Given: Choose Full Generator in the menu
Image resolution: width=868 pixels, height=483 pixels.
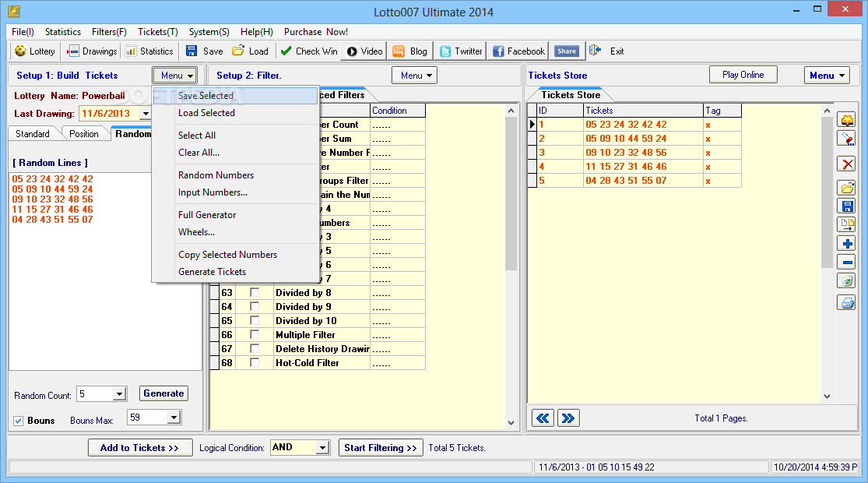Looking at the screenshot, I should [236, 215].
